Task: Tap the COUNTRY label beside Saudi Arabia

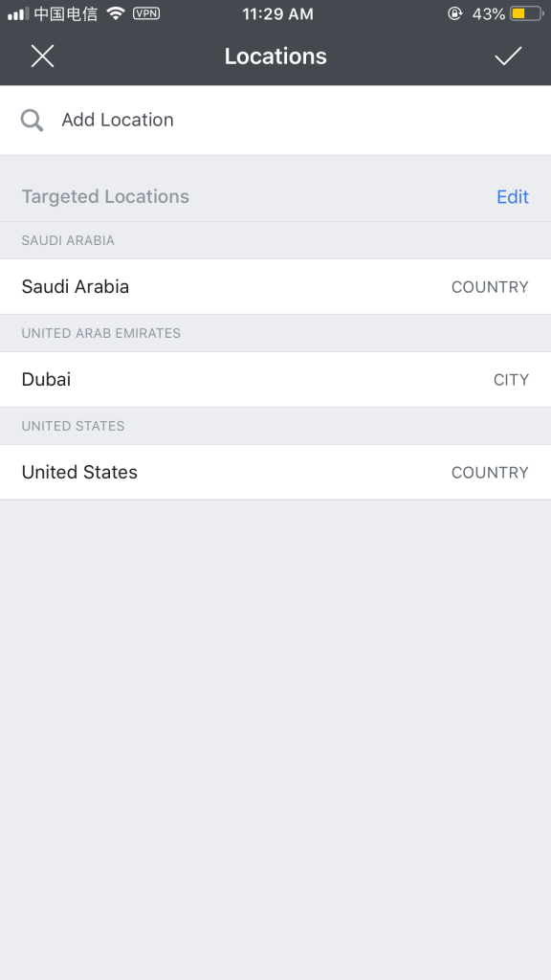Action: 490,287
